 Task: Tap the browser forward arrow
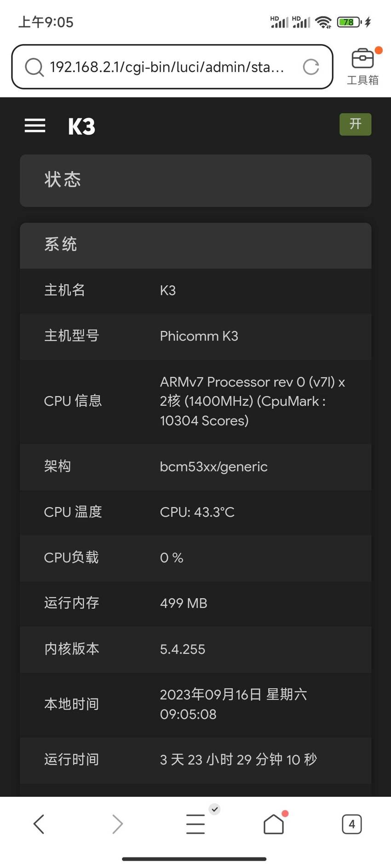click(x=117, y=824)
